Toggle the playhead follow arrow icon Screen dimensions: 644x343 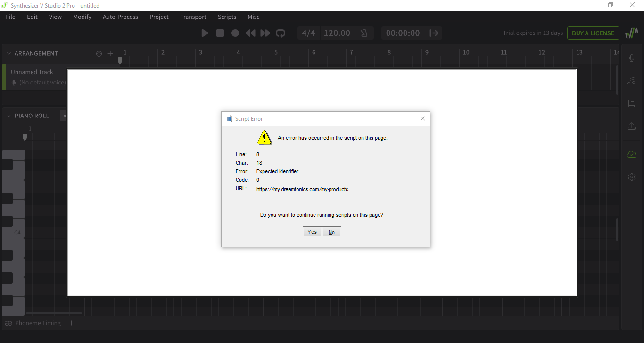click(434, 33)
